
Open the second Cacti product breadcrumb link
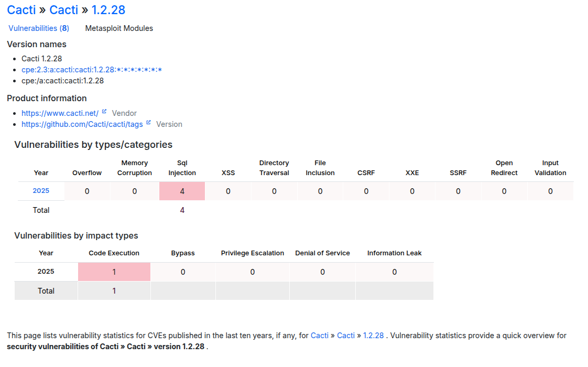pos(64,10)
